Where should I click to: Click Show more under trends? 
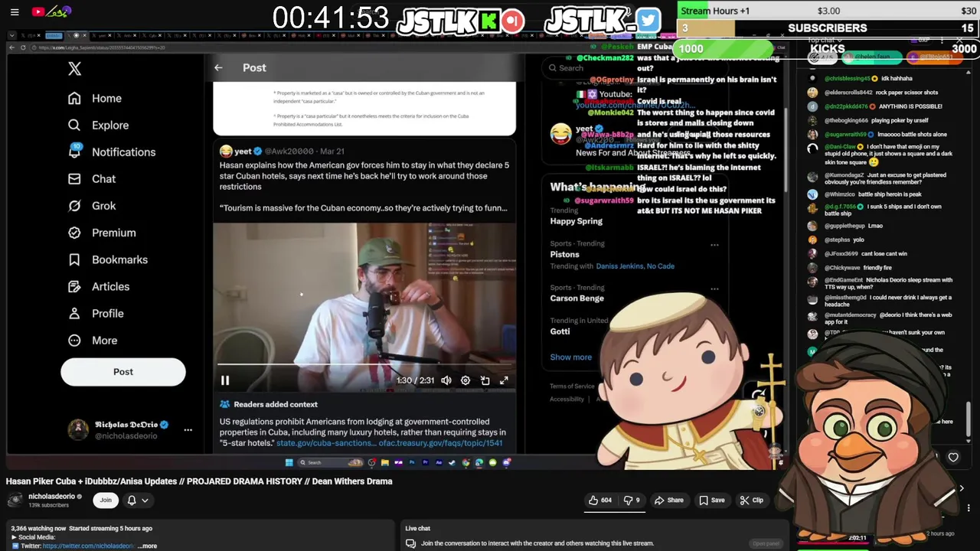coord(570,357)
